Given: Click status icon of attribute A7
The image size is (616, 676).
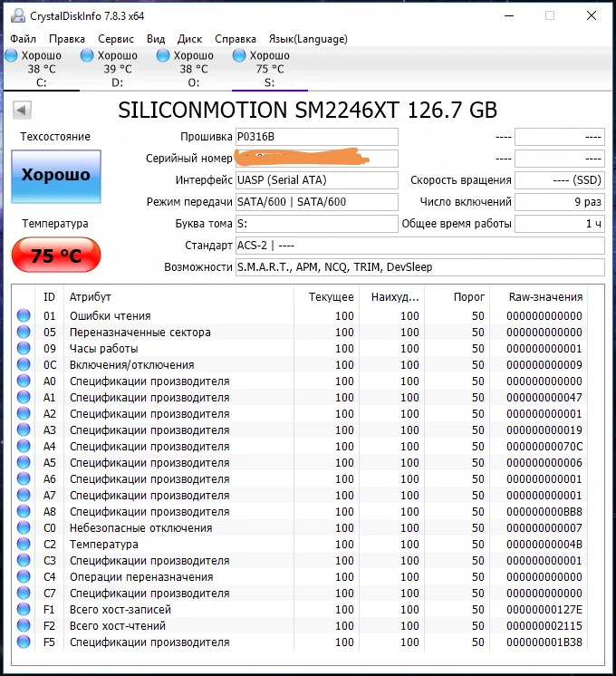Looking at the screenshot, I should 24,495.
